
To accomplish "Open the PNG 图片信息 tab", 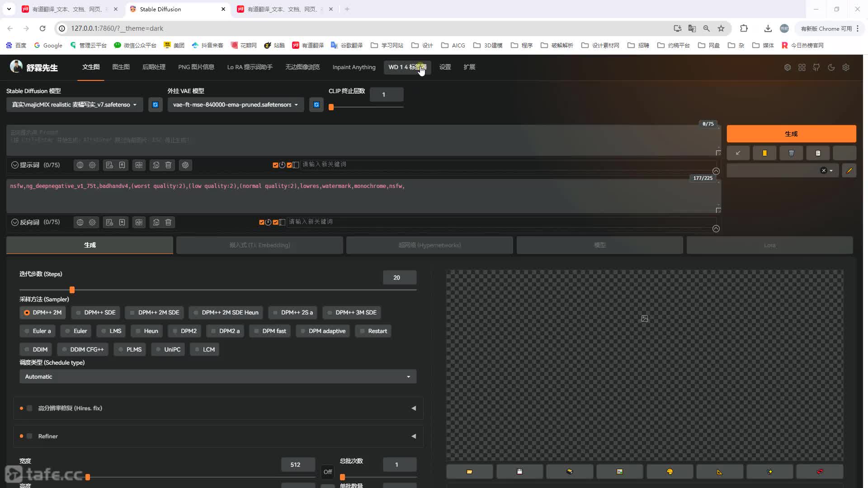I will (x=196, y=67).
